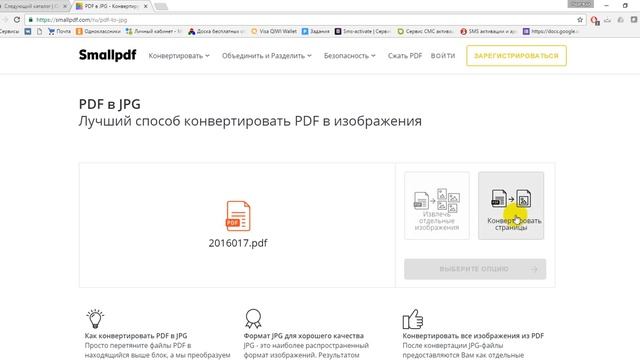Click the secure padlock icon in address bar
The height and width of the screenshot is (360, 640).
coord(30,20)
